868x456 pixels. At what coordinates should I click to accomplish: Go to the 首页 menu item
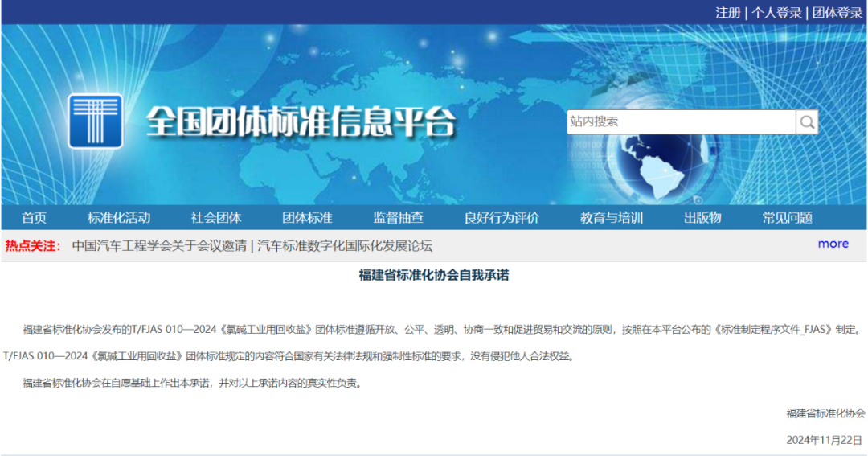pos(35,218)
